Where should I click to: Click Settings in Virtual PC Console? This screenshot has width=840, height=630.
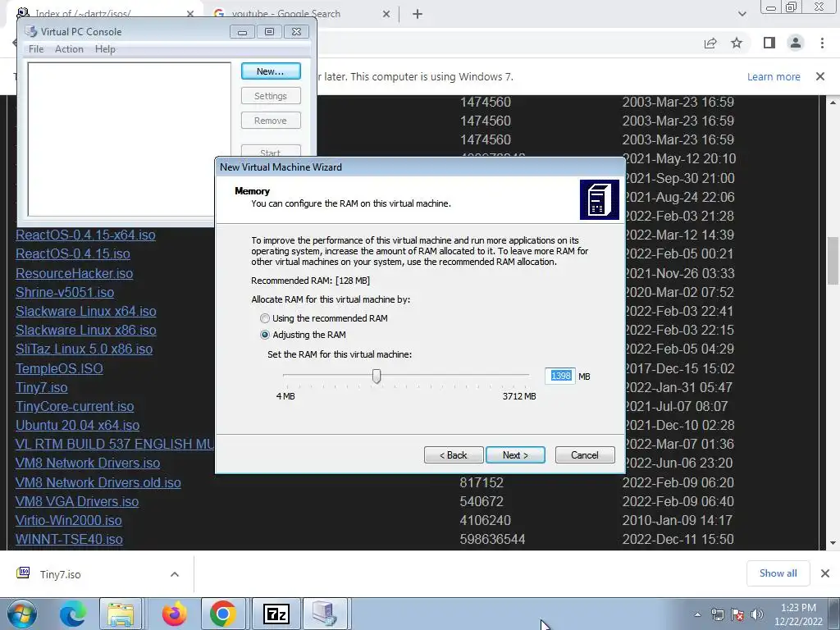(271, 96)
